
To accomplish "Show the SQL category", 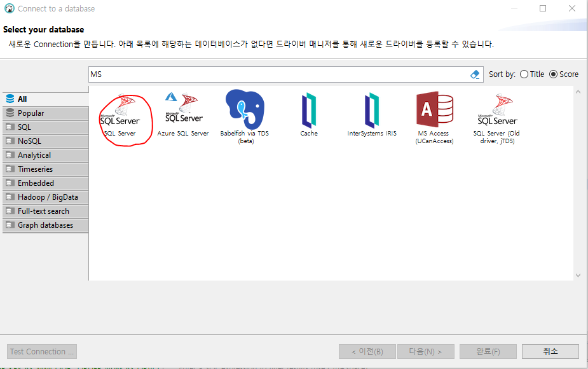I will click(x=45, y=127).
